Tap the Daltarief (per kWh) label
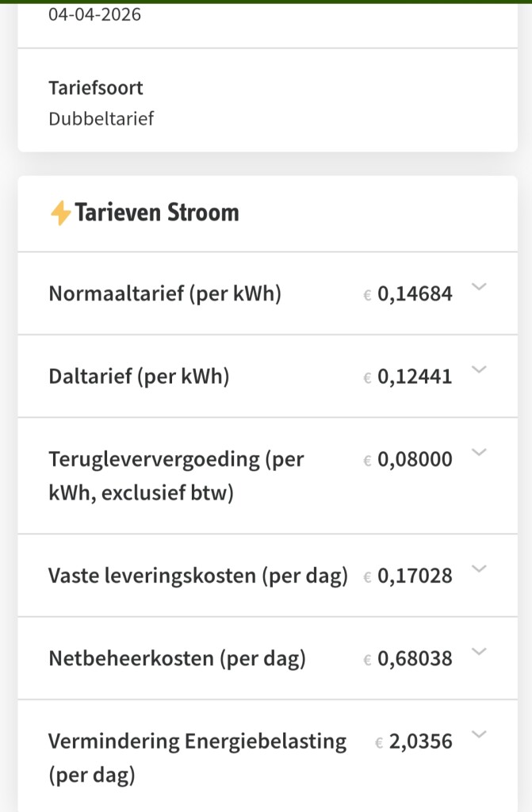Viewport: 532px width, 812px height. coord(139,376)
